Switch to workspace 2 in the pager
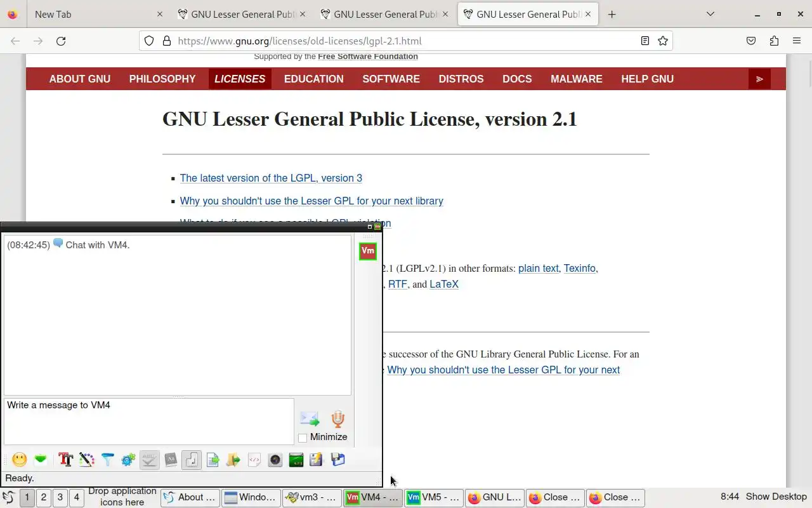Screen dimensions: 812x508 coord(44,497)
